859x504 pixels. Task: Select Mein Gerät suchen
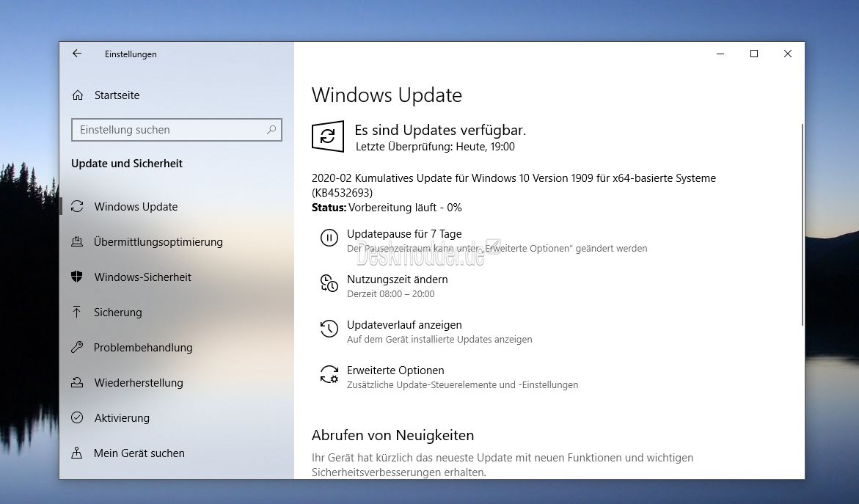pos(139,453)
